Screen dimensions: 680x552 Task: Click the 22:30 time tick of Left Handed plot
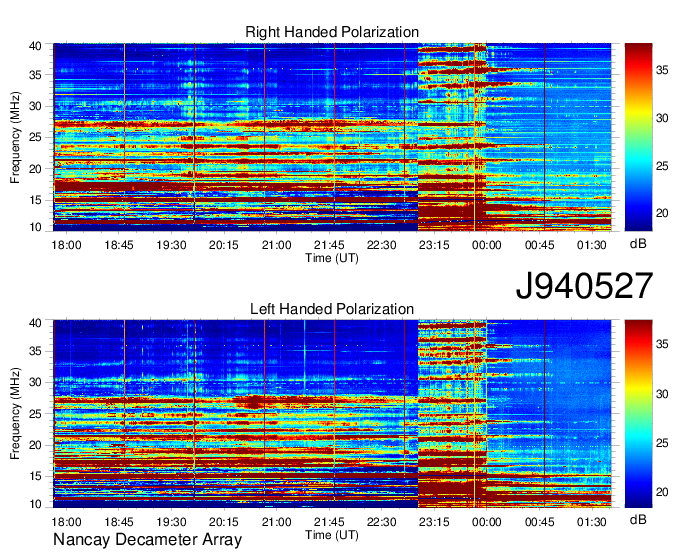[382, 522]
